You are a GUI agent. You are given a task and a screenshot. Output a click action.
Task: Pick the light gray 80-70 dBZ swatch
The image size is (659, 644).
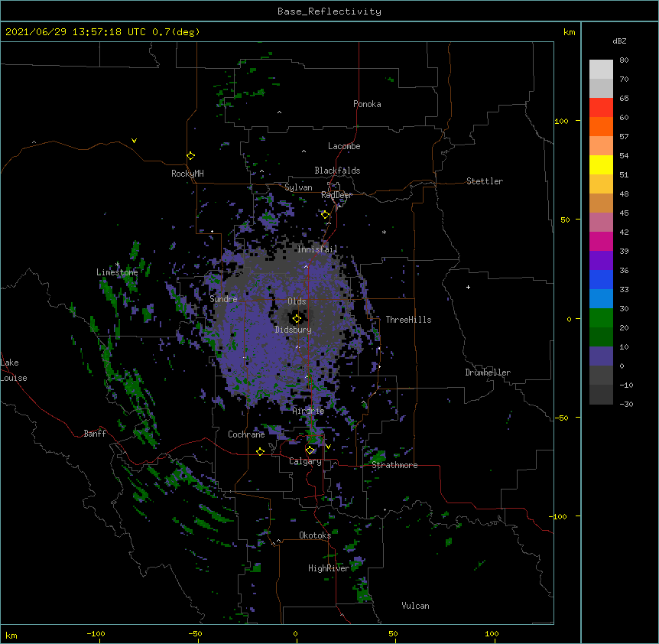[601, 70]
